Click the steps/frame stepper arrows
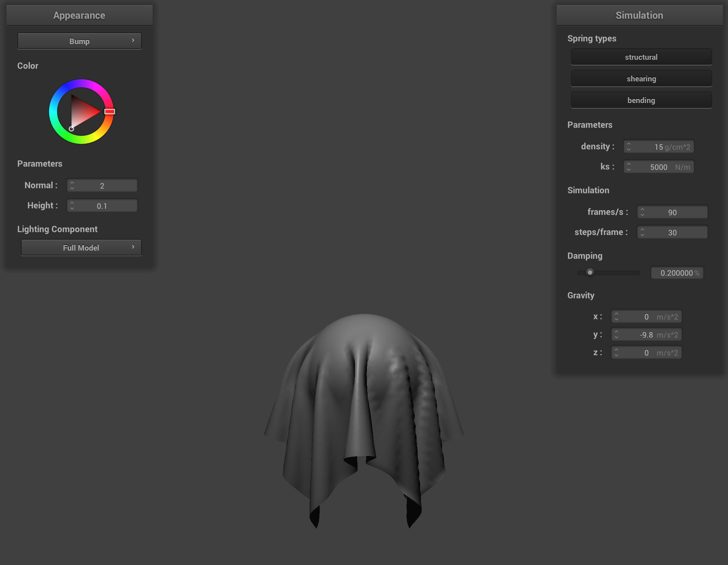The height and width of the screenshot is (565, 728). pos(642,232)
